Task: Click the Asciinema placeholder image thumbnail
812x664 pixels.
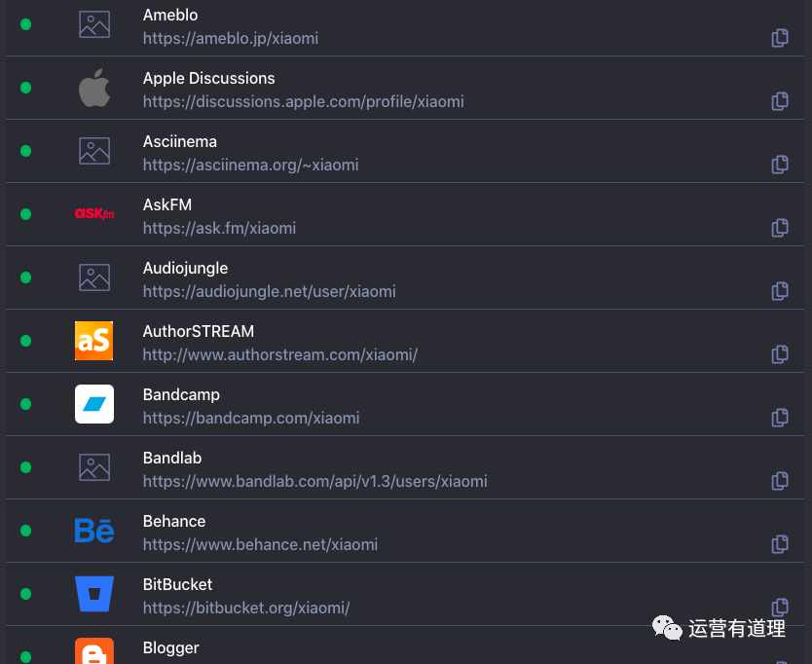Action: pos(94,151)
